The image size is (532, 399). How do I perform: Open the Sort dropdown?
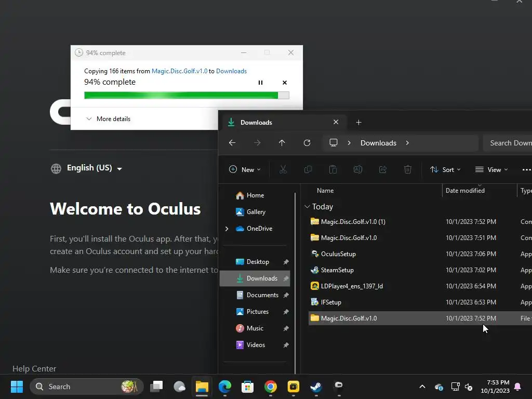tap(445, 169)
